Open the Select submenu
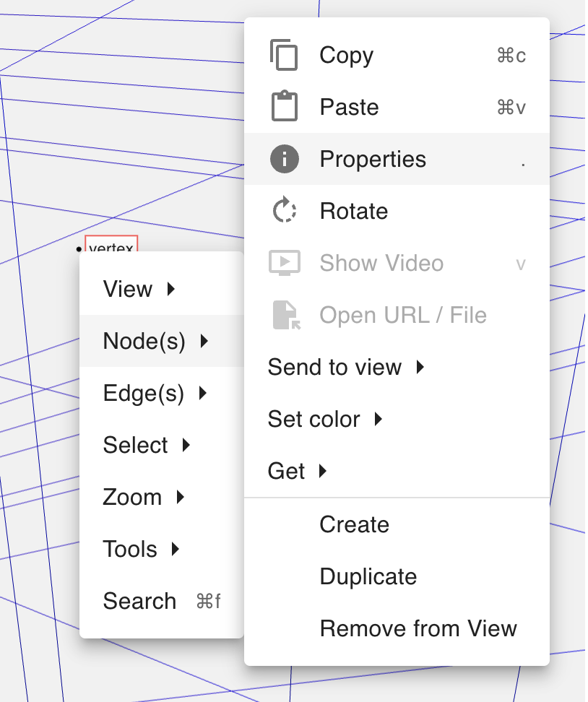This screenshot has width=588, height=702. click(136, 445)
